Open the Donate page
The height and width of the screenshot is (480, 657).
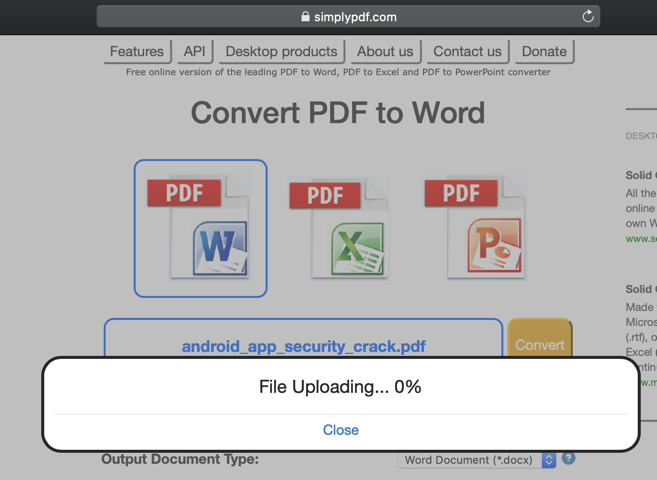click(544, 52)
